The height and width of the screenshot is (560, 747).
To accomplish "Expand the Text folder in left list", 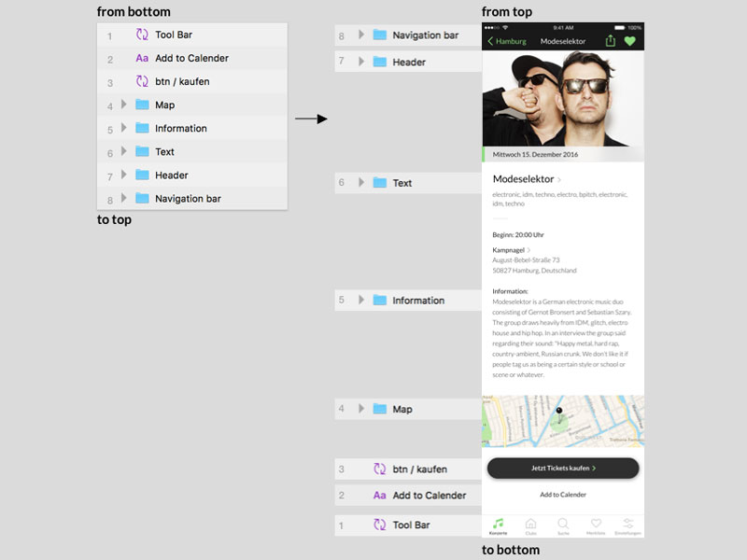I will pos(123,151).
